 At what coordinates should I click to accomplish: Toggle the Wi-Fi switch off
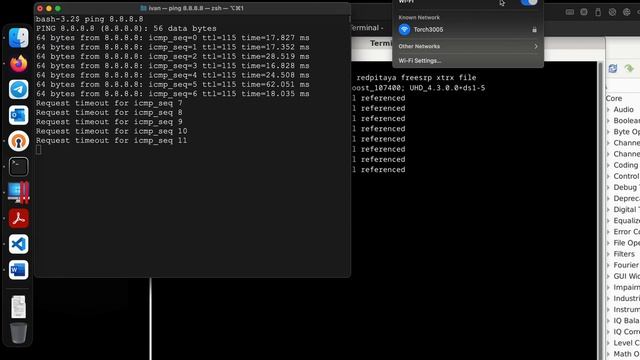click(529, 2)
